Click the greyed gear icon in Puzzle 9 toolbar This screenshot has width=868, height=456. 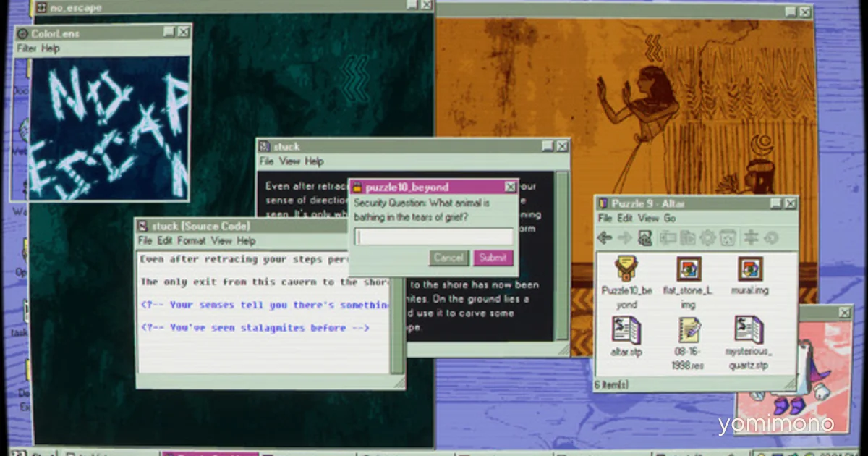point(707,237)
